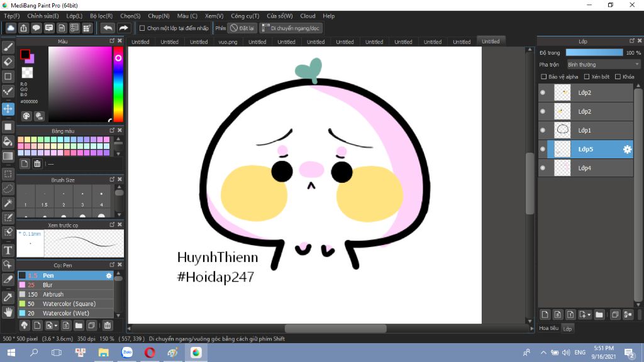
Task: Select the Move tool
Action: point(8,109)
